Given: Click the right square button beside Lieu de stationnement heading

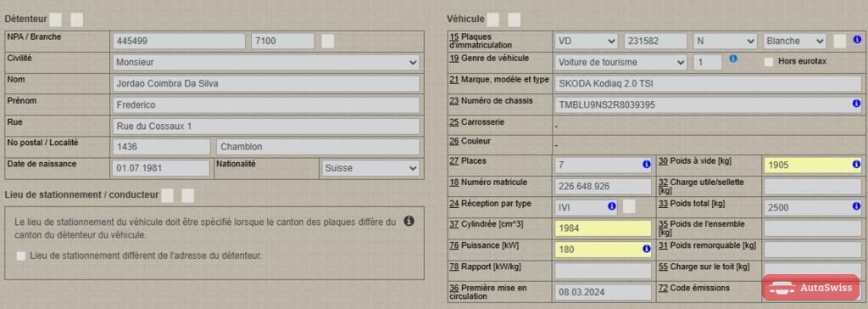Looking at the screenshot, I should [x=188, y=195].
